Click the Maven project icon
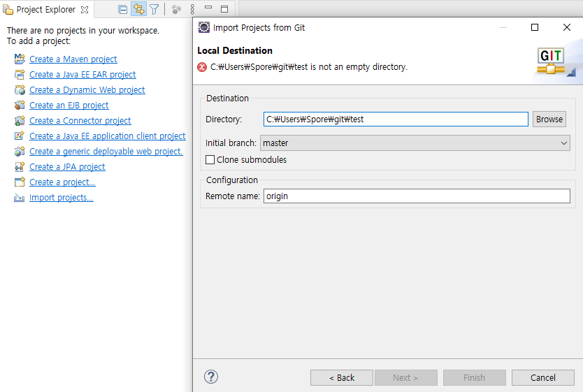 coord(20,59)
